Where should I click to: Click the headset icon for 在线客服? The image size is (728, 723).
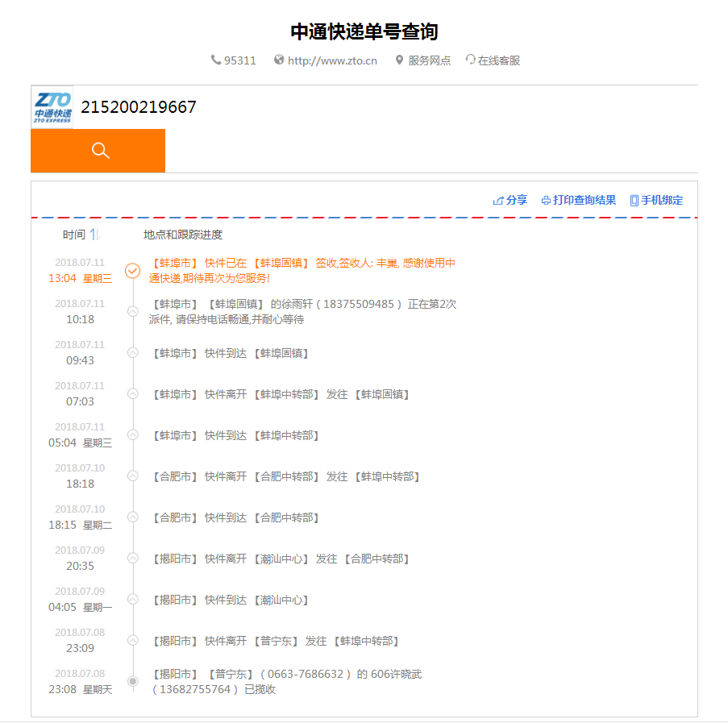coord(470,60)
